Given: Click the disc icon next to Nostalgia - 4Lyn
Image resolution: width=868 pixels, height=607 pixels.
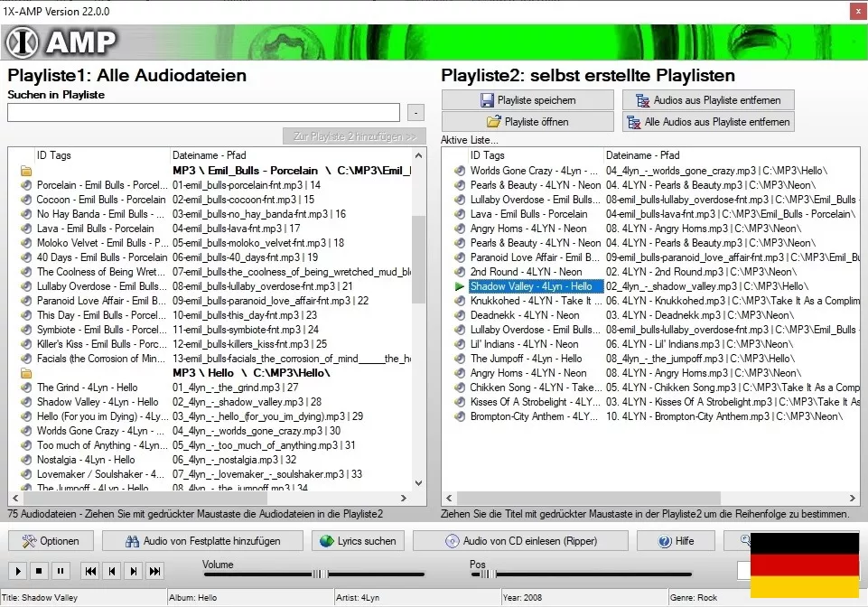Looking at the screenshot, I should coord(26,460).
